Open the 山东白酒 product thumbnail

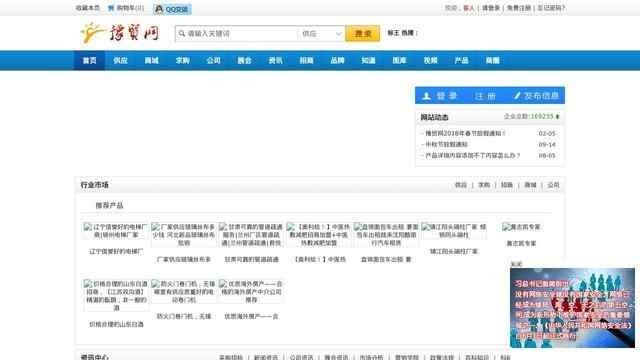tap(116, 296)
